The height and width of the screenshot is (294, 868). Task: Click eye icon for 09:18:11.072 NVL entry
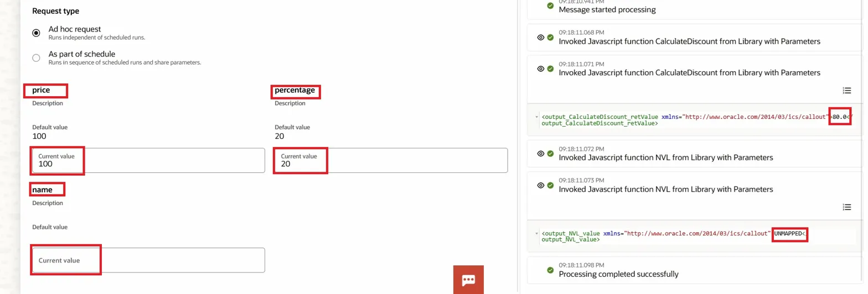(x=541, y=154)
